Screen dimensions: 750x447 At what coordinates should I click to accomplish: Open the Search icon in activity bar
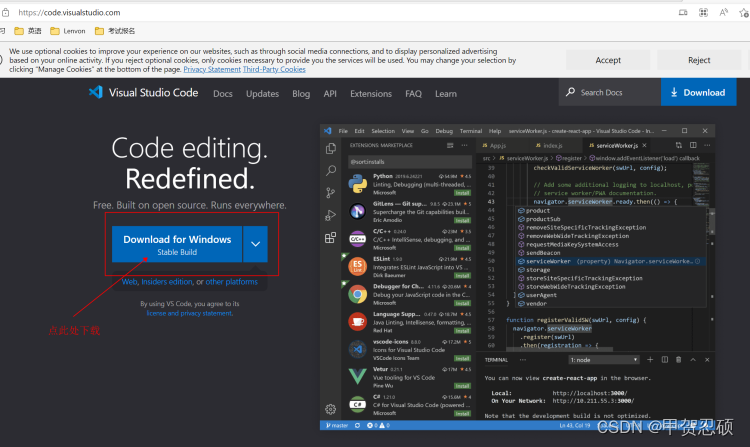click(331, 170)
